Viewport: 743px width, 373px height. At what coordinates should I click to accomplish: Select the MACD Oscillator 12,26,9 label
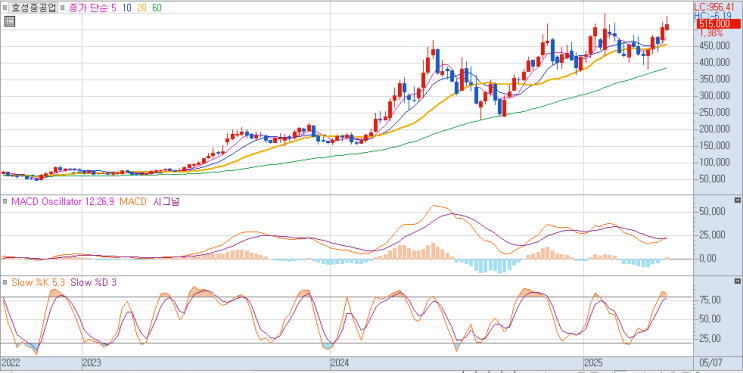pos(62,201)
